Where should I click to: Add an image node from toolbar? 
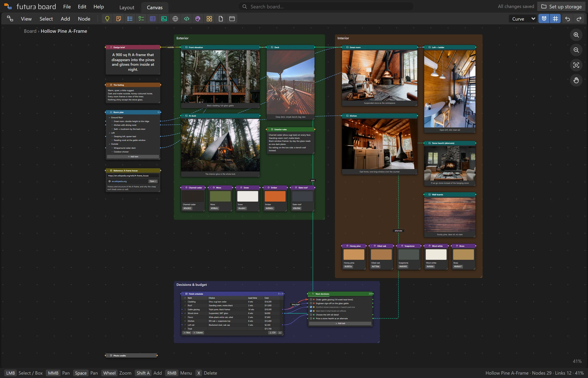tap(164, 19)
